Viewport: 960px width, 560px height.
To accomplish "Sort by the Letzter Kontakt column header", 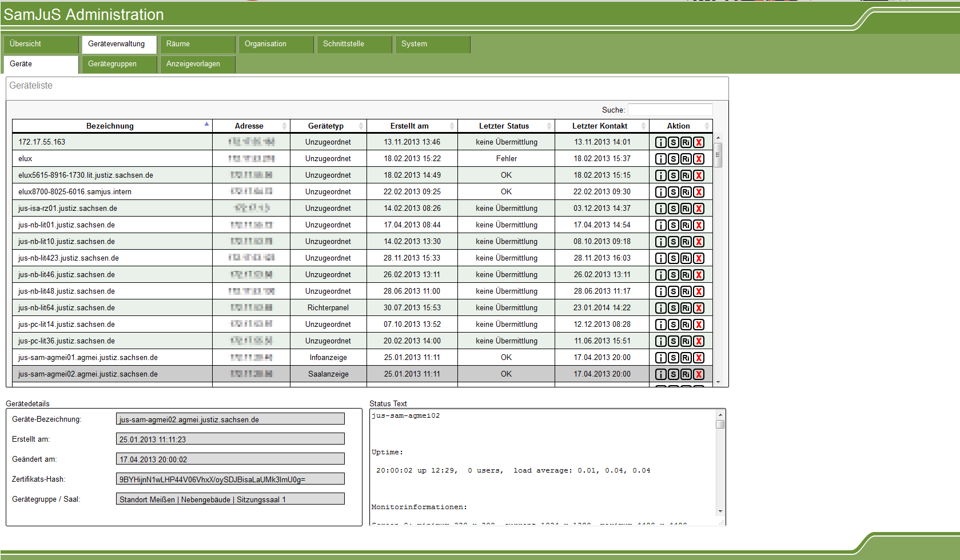I will point(602,126).
